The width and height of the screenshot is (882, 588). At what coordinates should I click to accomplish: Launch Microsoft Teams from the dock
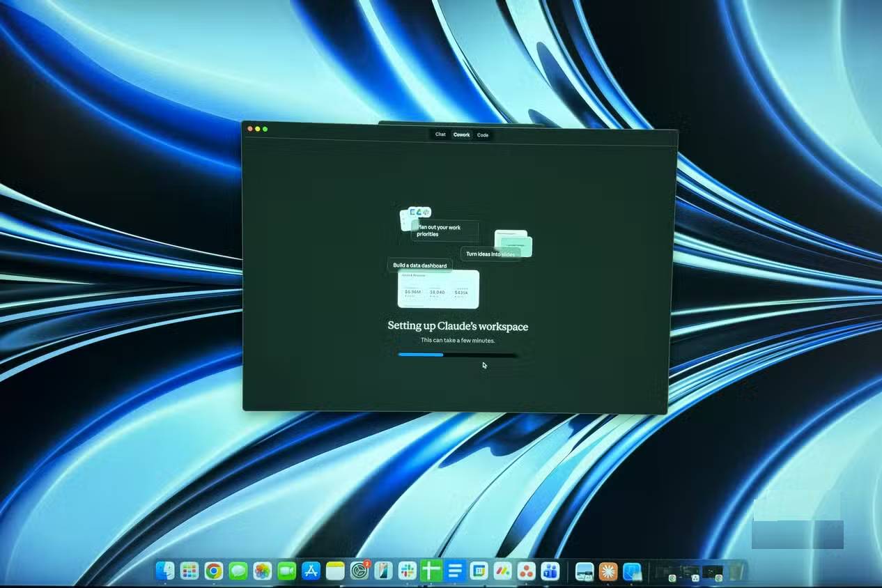click(x=550, y=571)
